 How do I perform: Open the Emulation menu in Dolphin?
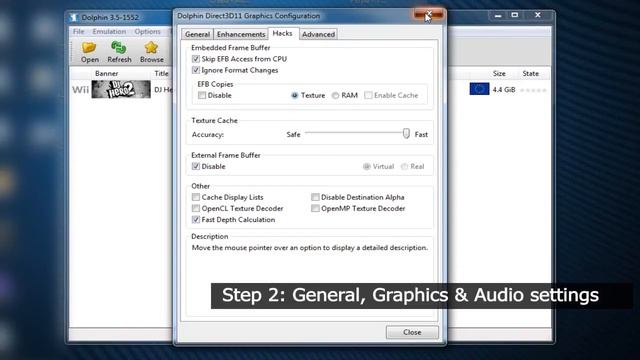point(109,31)
